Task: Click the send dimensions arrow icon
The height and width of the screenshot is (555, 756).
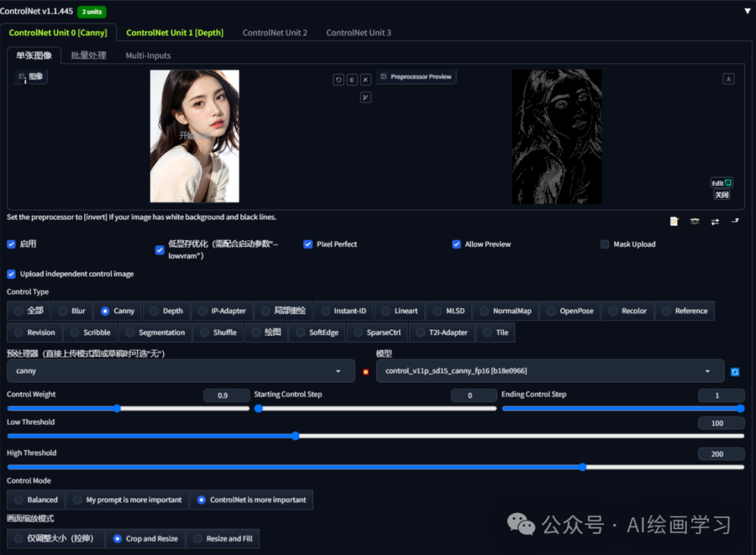Action: pos(735,220)
